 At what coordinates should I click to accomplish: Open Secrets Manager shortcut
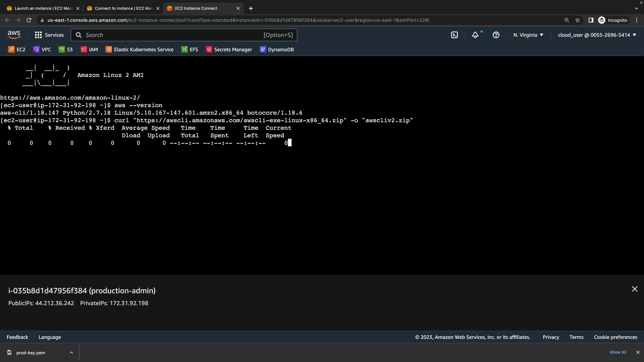[x=229, y=50]
